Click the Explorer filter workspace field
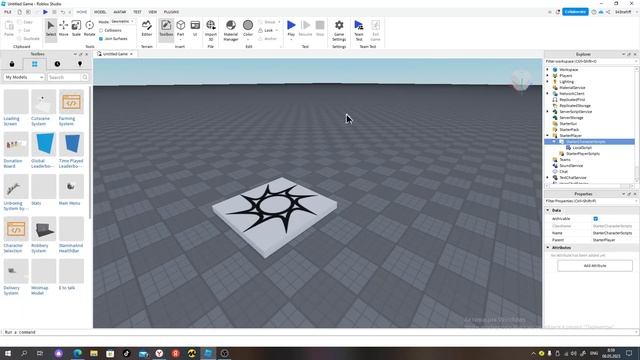Screen dimensions: 640x360 click(590, 61)
